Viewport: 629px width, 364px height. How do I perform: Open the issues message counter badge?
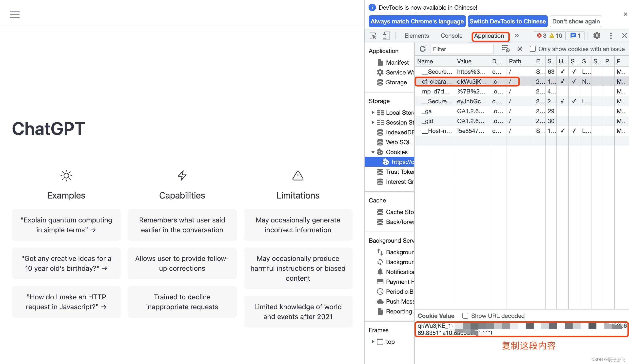coord(576,36)
